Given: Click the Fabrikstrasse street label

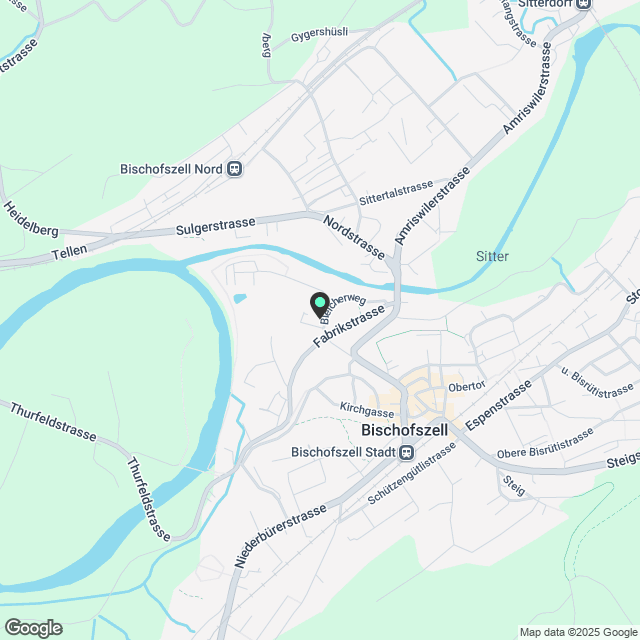Looking at the screenshot, I should pyautogui.click(x=349, y=326).
